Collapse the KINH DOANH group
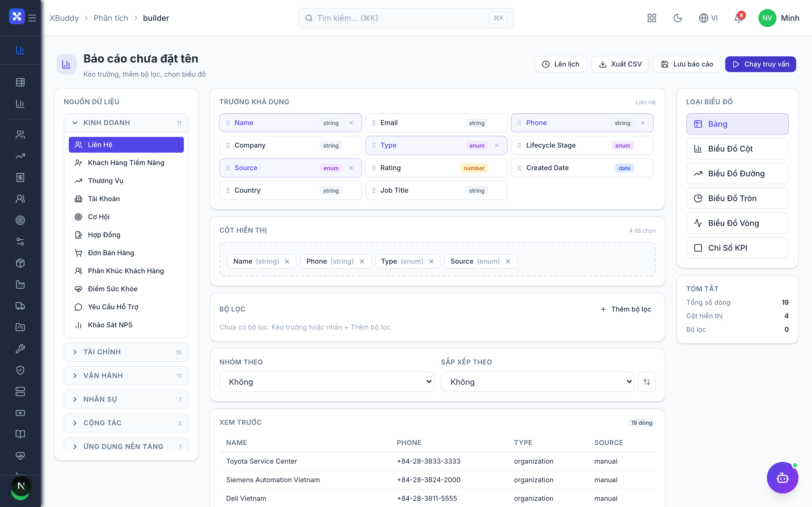This screenshot has height=507, width=812. (126, 123)
